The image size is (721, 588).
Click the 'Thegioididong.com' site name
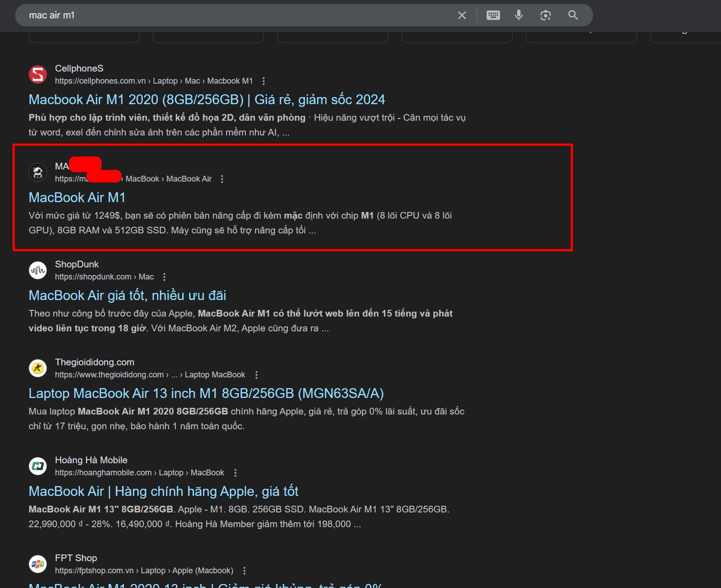pos(94,362)
